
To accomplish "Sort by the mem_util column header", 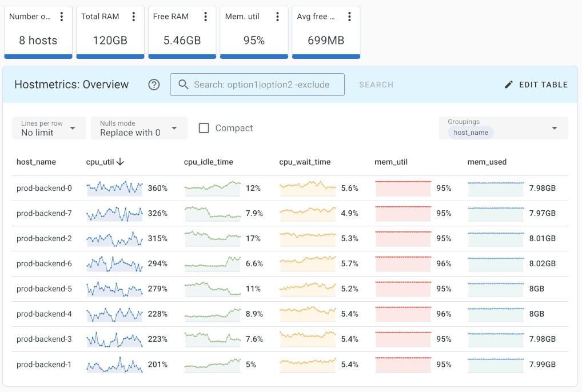I will coord(391,162).
